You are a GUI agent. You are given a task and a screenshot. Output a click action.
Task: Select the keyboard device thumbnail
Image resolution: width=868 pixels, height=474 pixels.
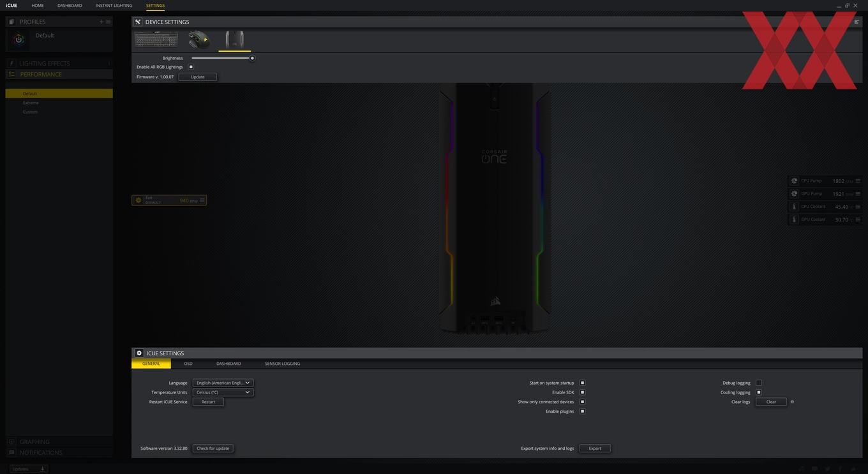click(156, 40)
